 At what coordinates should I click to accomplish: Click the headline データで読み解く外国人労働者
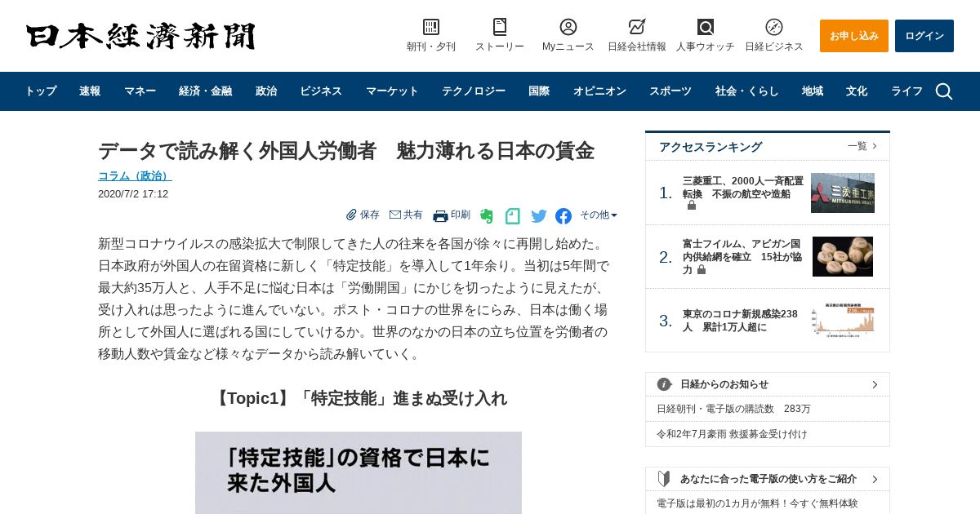346,151
